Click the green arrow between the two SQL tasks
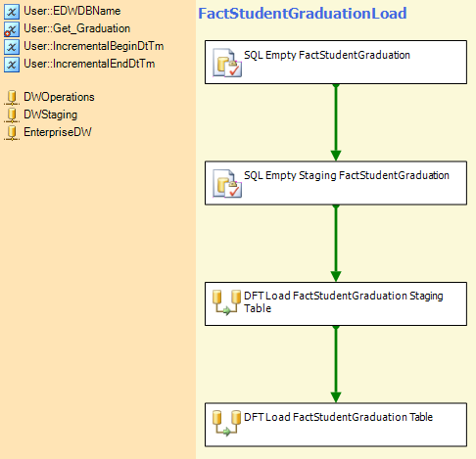Viewport: 476px width, 459px height. tap(336, 122)
